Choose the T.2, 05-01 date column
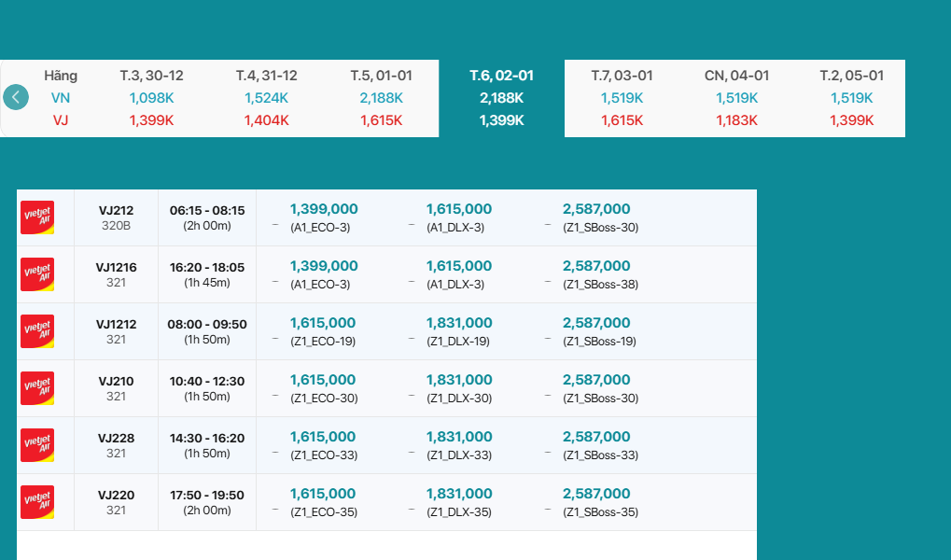Screen dimensions: 951x560 click(x=851, y=76)
